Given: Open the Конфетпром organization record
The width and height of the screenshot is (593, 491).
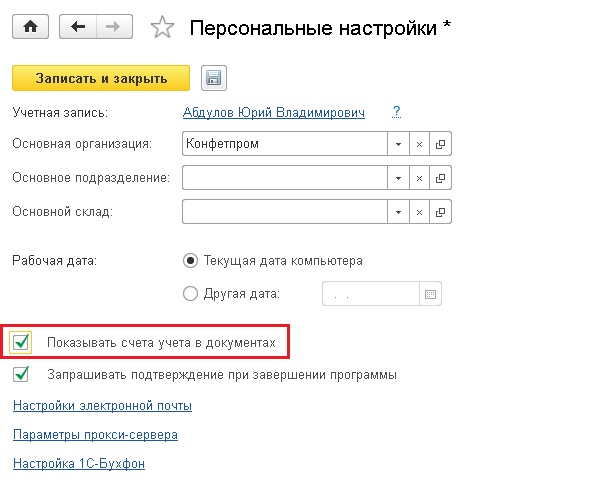Looking at the screenshot, I should (x=440, y=144).
